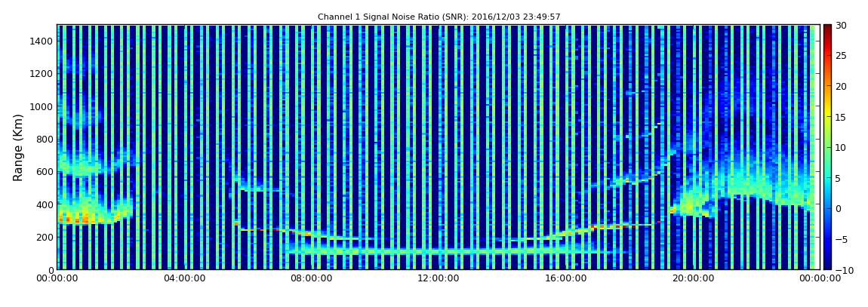Click the 800 range tick label
The image size is (868, 307).
pos(45,139)
